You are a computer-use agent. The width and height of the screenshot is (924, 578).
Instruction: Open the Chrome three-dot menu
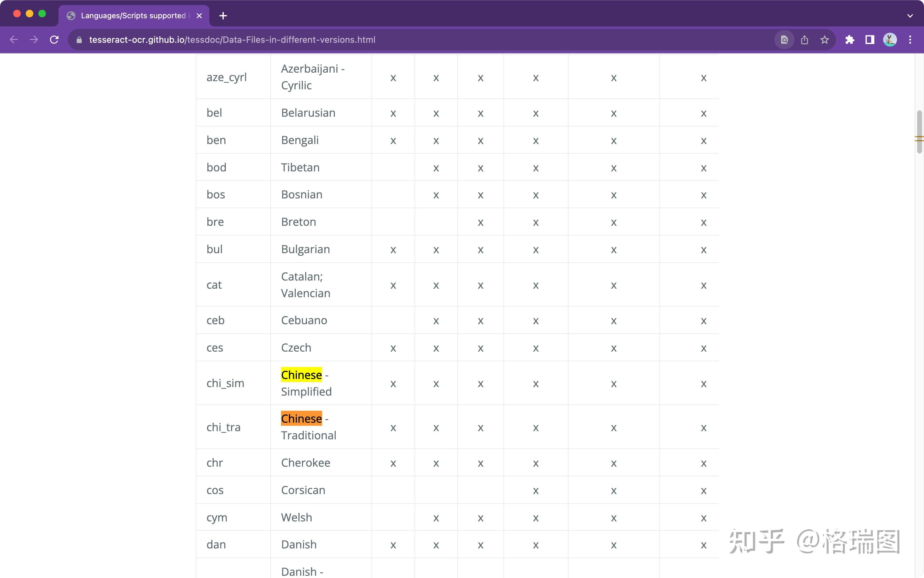pyautogui.click(x=910, y=40)
